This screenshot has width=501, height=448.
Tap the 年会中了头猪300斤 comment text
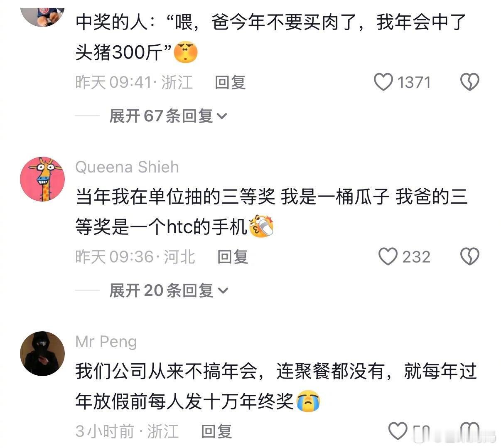coord(271,37)
